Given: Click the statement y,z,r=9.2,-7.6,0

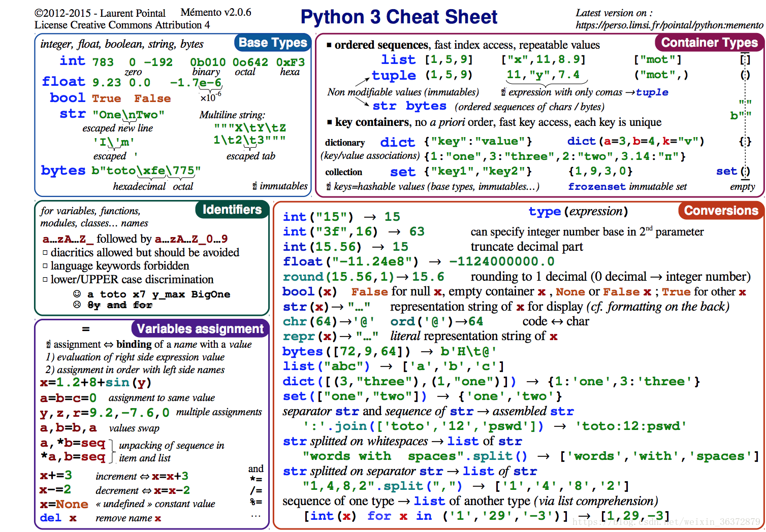Looking at the screenshot, I should 105,413.
